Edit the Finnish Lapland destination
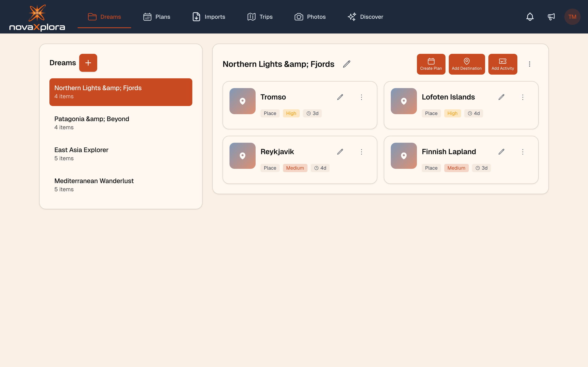 coord(501,152)
